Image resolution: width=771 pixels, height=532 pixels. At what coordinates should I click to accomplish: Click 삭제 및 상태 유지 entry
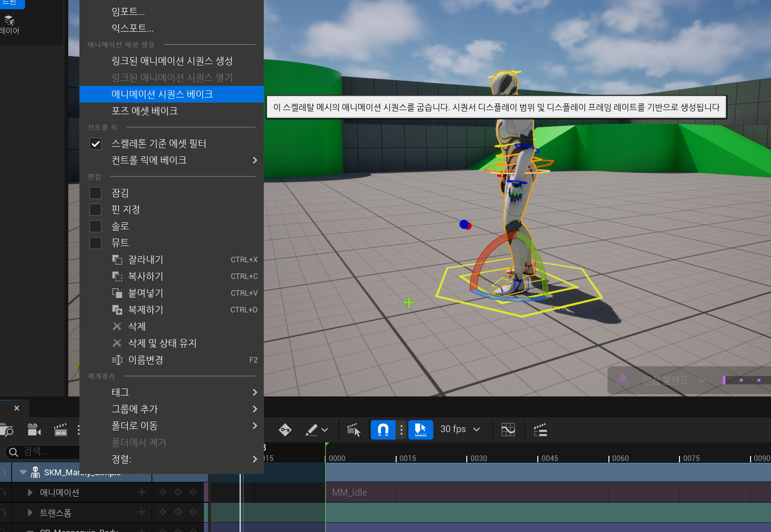[171, 343]
